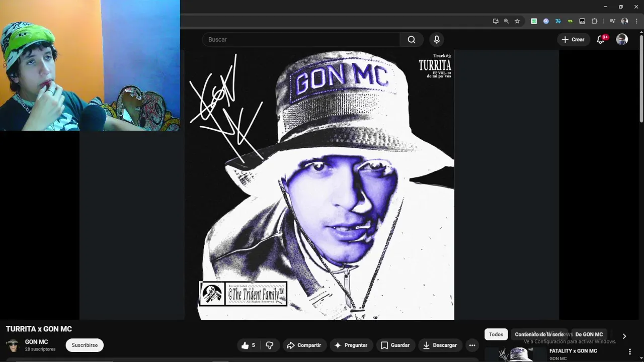644x362 pixels.
Task: Save video with the Guardar button
Action: pyautogui.click(x=395, y=345)
